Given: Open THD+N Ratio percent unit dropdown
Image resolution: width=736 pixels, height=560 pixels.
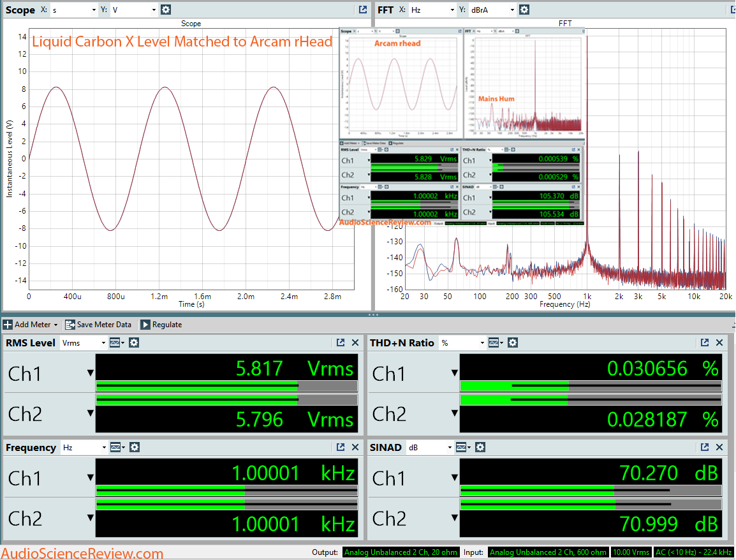Looking at the screenshot, I should [462, 343].
